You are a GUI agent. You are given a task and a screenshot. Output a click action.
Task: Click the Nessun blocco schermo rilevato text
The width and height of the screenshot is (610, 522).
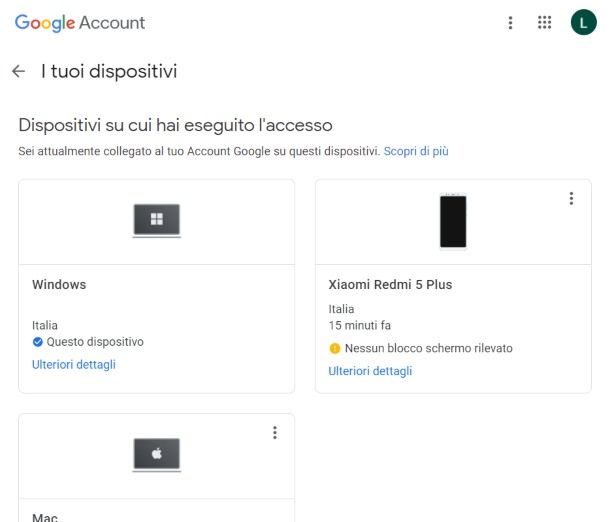[429, 348]
